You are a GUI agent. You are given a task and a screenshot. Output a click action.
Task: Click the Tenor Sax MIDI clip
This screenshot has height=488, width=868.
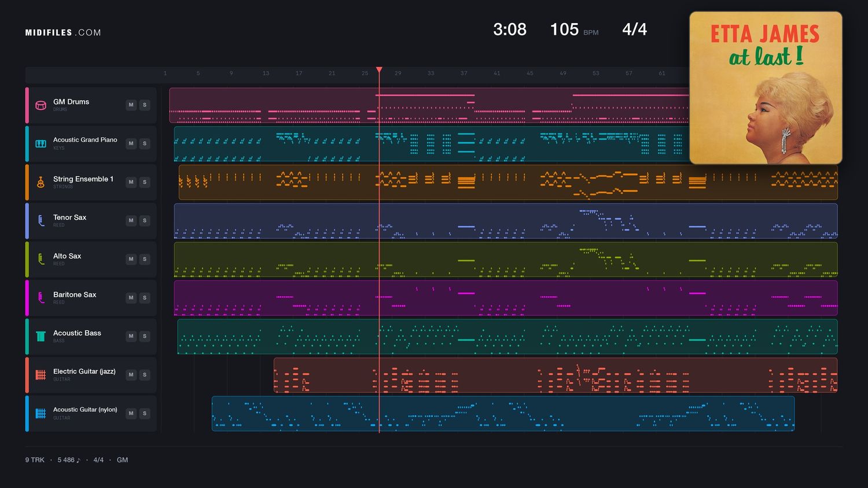506,221
